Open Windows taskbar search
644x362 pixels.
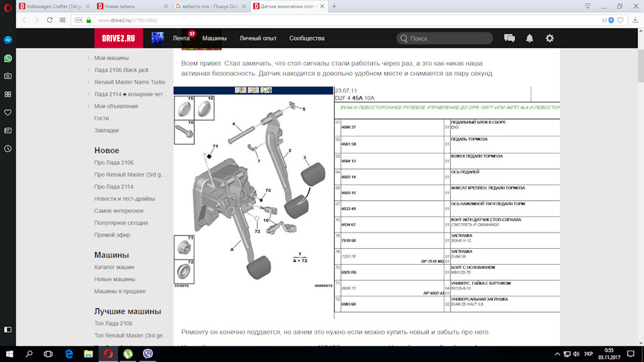tap(29, 354)
